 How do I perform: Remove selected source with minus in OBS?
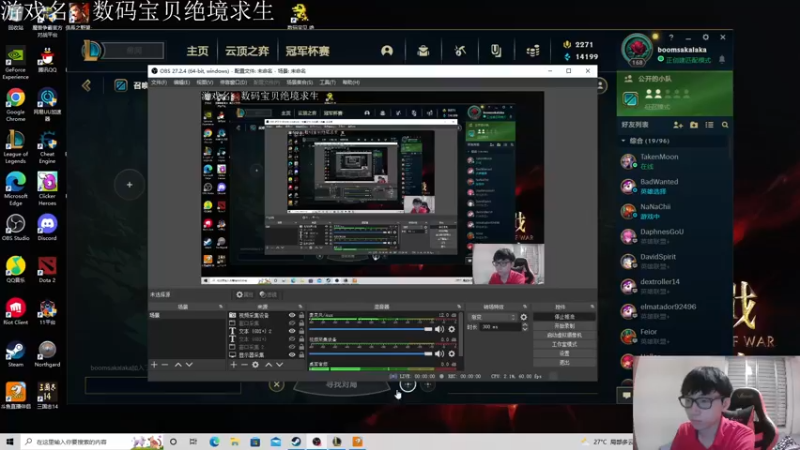click(244, 365)
